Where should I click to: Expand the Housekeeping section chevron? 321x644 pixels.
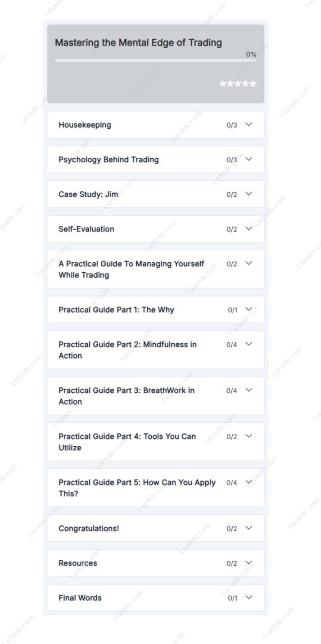[x=249, y=124]
